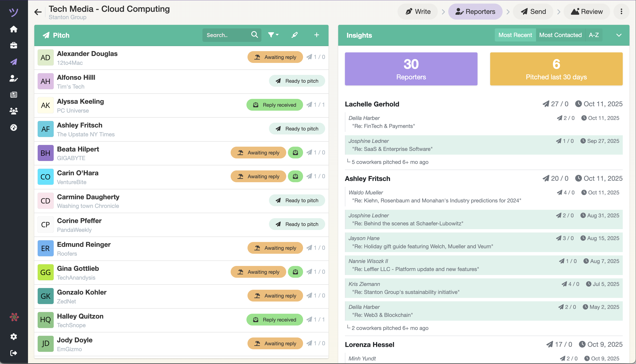This screenshot has width=636, height=364.
Task: Open Lachelle Gerhold in Insights
Action: (x=372, y=104)
